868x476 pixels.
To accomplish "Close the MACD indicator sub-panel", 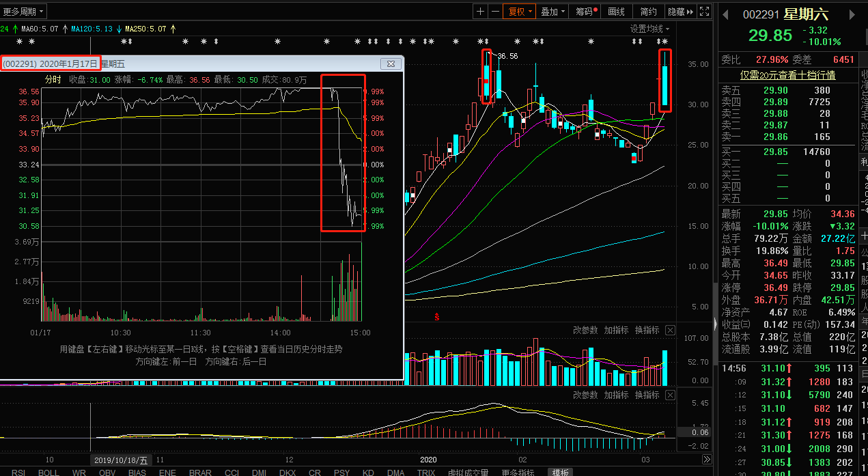I will (670, 395).
